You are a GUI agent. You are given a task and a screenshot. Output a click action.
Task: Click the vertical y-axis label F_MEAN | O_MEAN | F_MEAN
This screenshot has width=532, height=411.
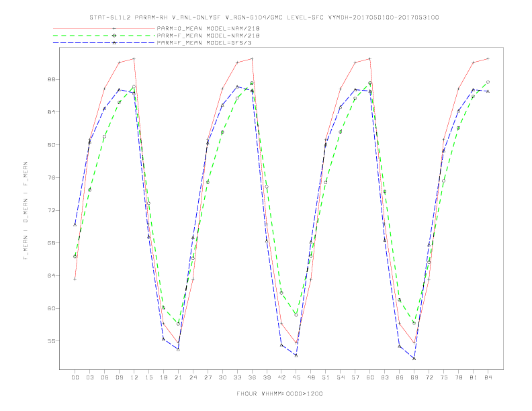[26, 211]
